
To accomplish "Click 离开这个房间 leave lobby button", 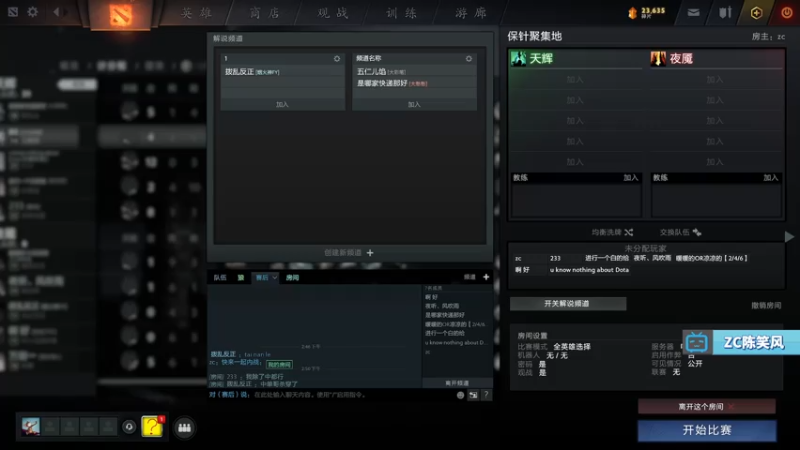I will tap(707, 407).
